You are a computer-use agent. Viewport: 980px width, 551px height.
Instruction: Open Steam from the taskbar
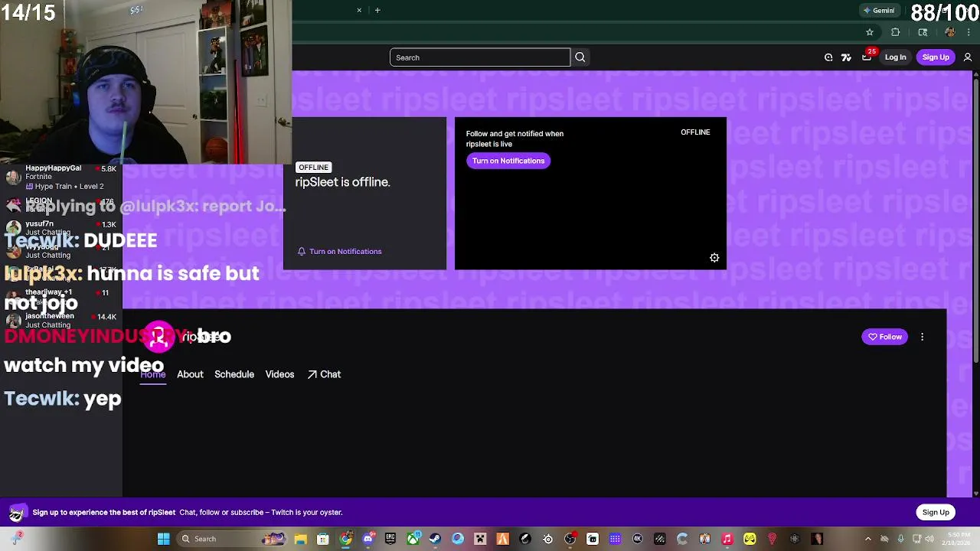coord(435,539)
